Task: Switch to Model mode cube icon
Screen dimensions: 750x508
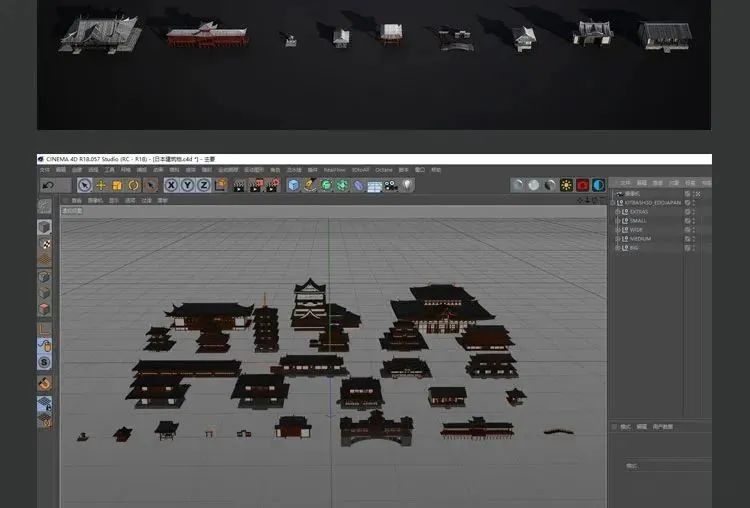Action: tap(44, 227)
